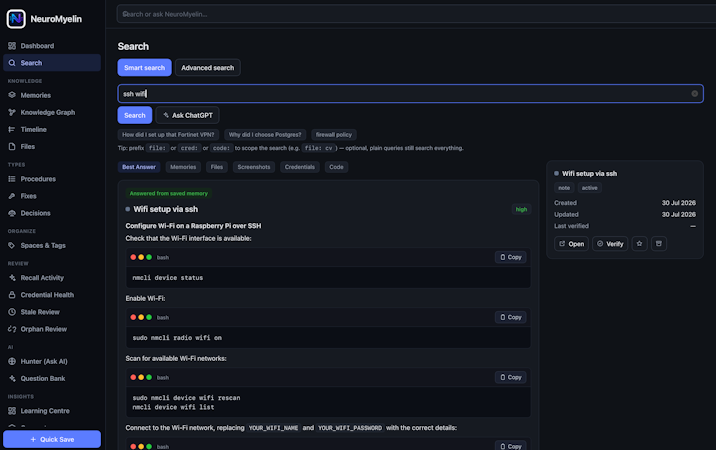Open Hunter (Ask AI)
The image size is (716, 450).
point(52,361)
